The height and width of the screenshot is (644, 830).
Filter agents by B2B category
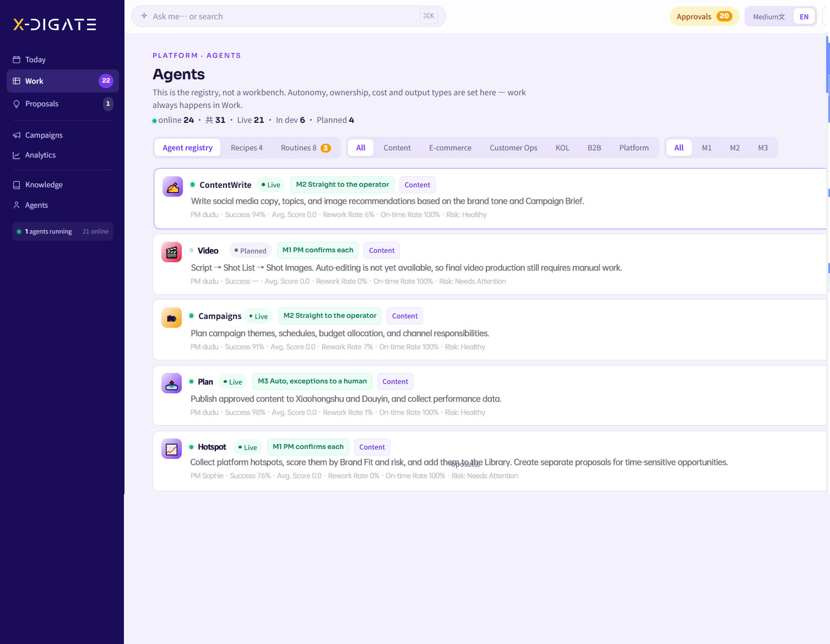594,148
